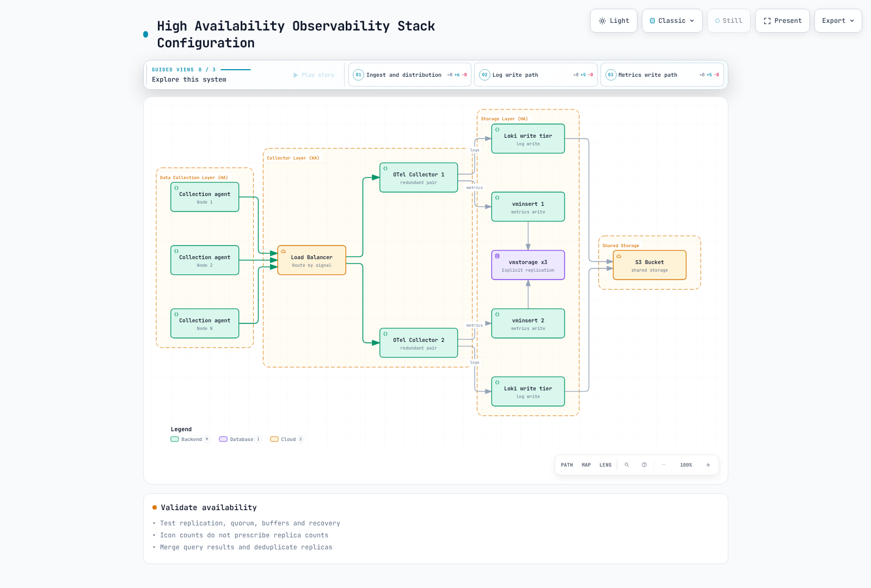The height and width of the screenshot is (588, 871).
Task: Click the expand icon in Present button
Action: (767, 21)
